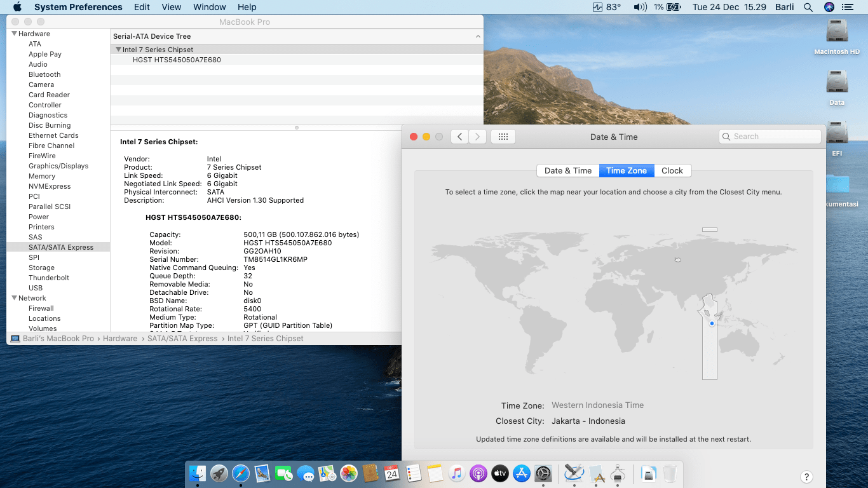Open Spotlight search magnifier icon

click(808, 7)
